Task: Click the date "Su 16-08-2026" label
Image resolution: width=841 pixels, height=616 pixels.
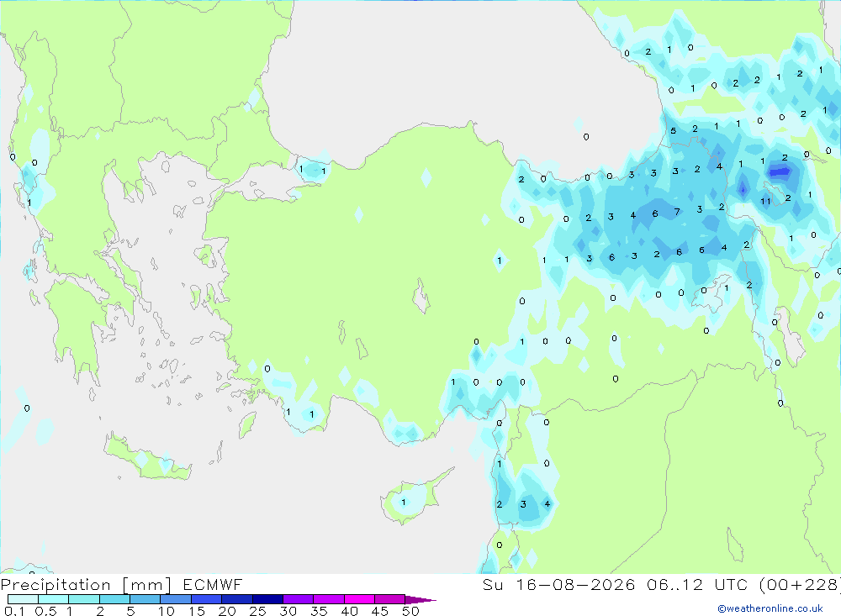Action: [x=558, y=584]
